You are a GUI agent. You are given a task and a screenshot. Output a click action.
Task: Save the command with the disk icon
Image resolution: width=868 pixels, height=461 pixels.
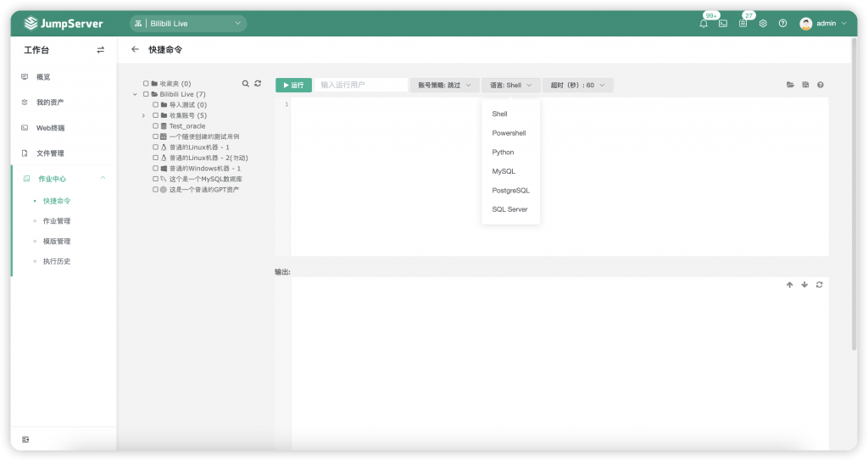pos(805,85)
